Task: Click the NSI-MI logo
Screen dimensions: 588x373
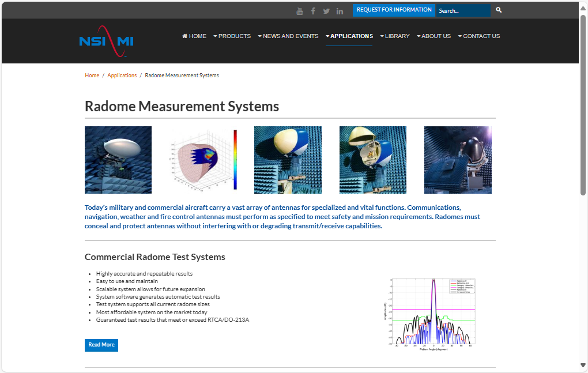Action: click(x=107, y=41)
